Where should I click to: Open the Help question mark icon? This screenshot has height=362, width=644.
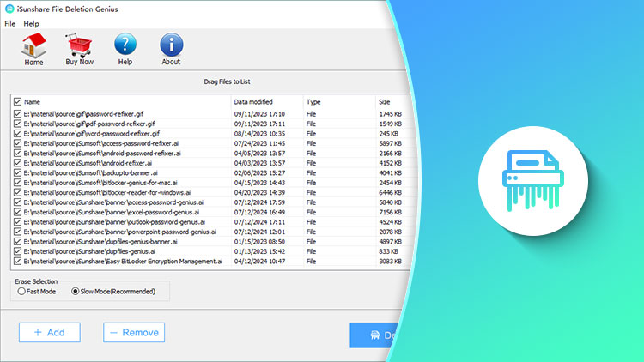coord(125,49)
